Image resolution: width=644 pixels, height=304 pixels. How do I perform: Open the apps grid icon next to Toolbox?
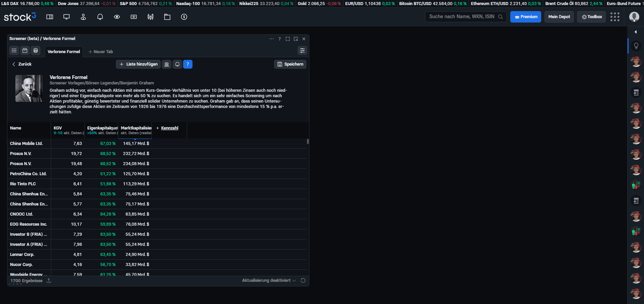(615, 17)
